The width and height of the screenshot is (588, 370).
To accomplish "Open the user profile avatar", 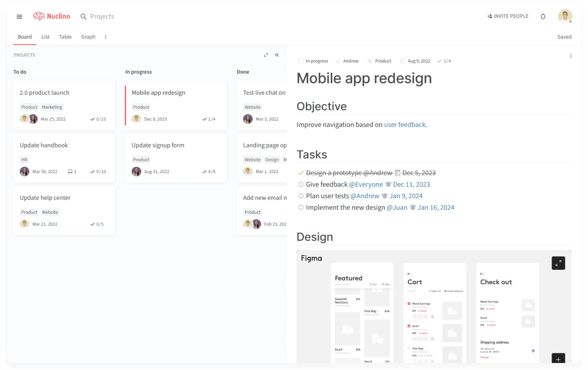I will pos(565,16).
